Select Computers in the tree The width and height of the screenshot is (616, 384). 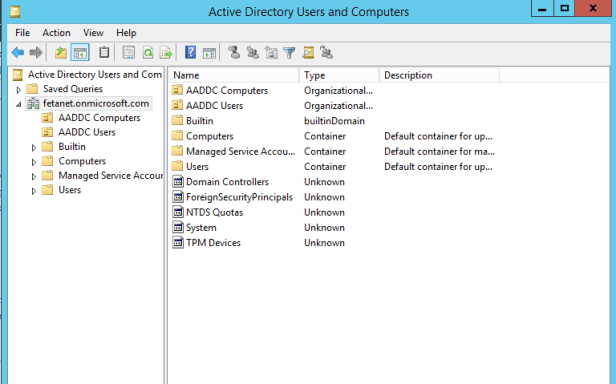[x=82, y=161]
